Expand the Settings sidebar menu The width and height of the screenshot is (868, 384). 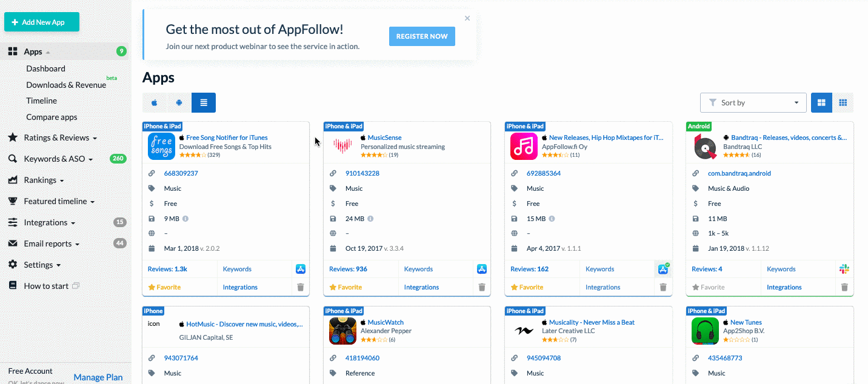[42, 265]
